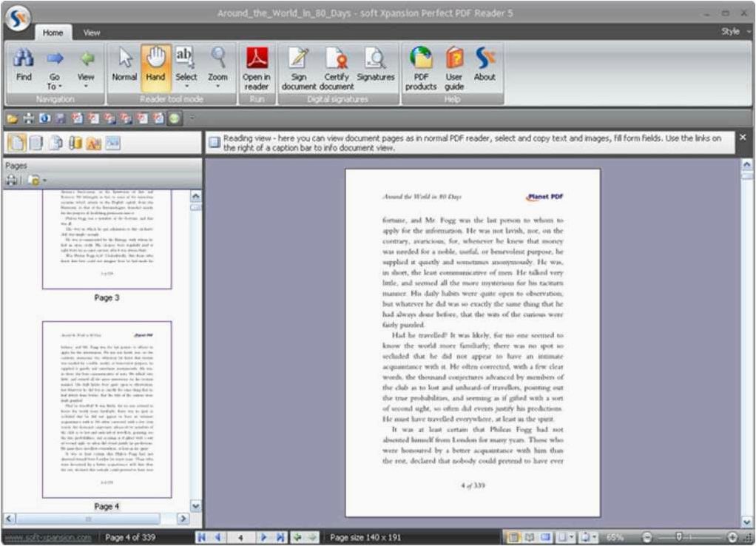Open the Style dropdown menu
The image size is (756, 546).
[736, 31]
